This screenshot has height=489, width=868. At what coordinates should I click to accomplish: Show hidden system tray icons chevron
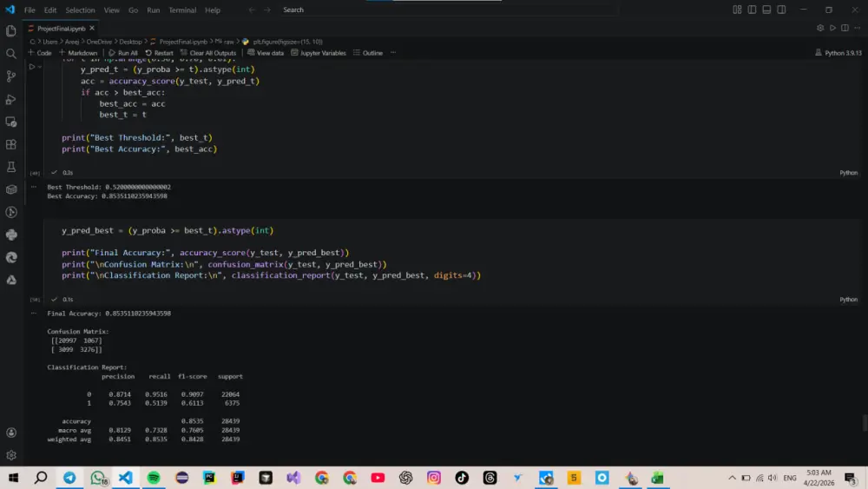click(732, 478)
